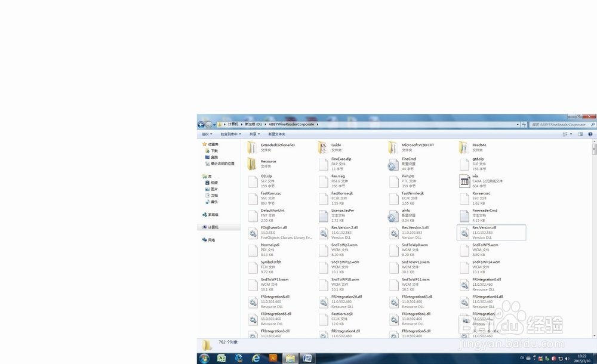The width and height of the screenshot is (597, 364).
Task: Select the Res.Version.2.dll file icon
Action: click(323, 233)
